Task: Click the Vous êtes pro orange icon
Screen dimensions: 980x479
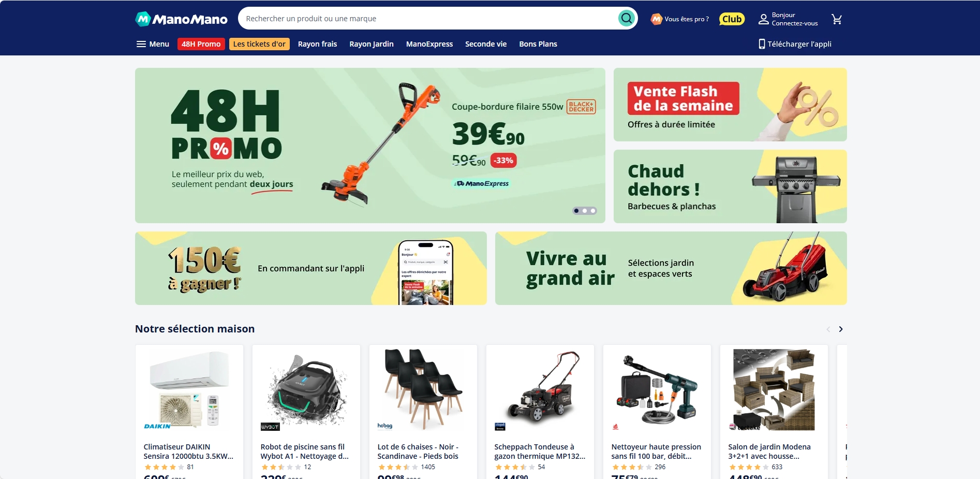Action: coord(656,19)
